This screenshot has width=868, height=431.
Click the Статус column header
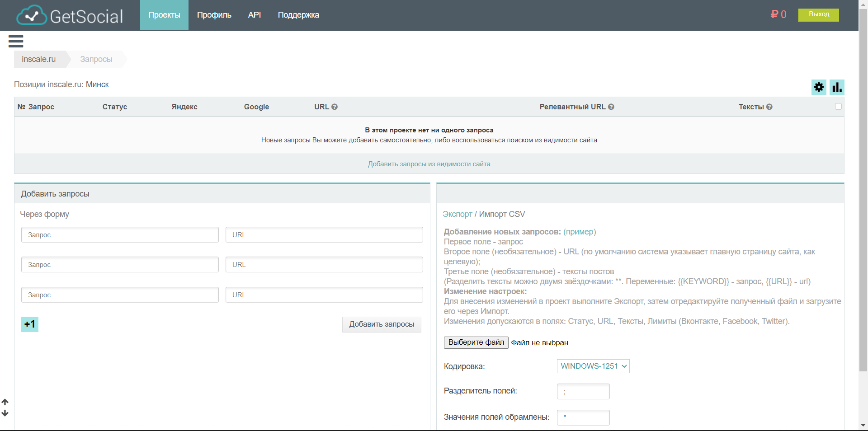coord(115,107)
